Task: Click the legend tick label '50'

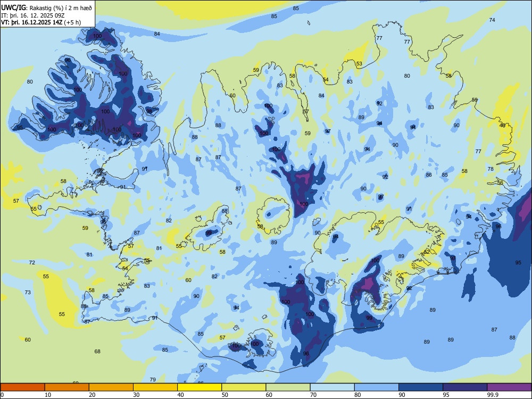Action: (225, 395)
